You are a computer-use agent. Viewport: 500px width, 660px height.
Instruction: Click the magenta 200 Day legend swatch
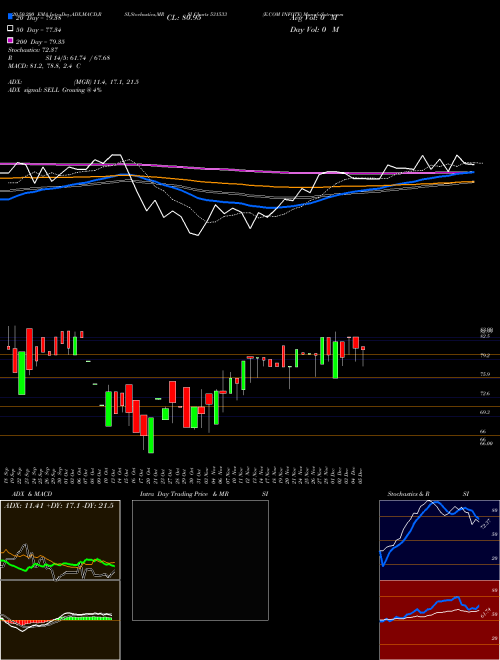click(x=10, y=40)
